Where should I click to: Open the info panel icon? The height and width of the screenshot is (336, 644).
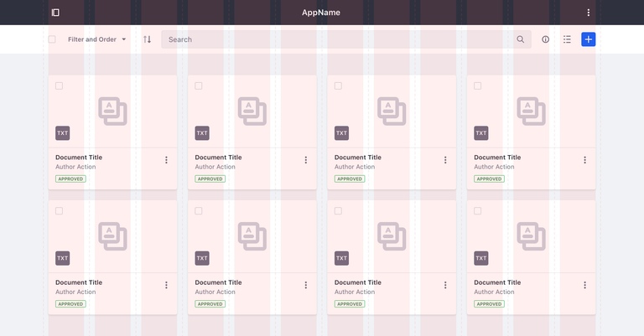[545, 39]
